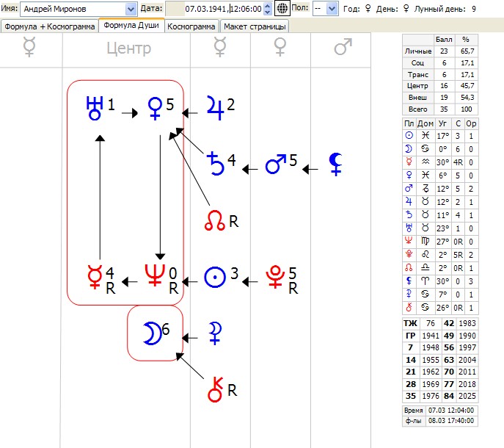
Task: Click the Год Venus symbol in the top bar
Action: [368, 9]
